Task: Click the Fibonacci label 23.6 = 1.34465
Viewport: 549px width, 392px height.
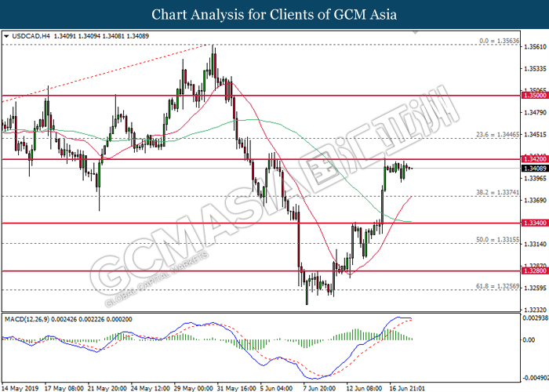Action: [x=497, y=134]
